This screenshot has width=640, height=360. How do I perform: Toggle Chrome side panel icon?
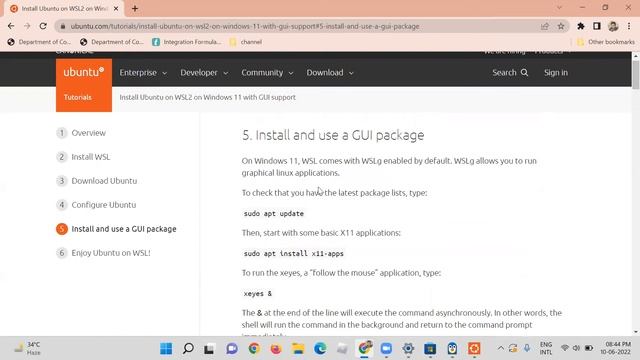click(597, 26)
